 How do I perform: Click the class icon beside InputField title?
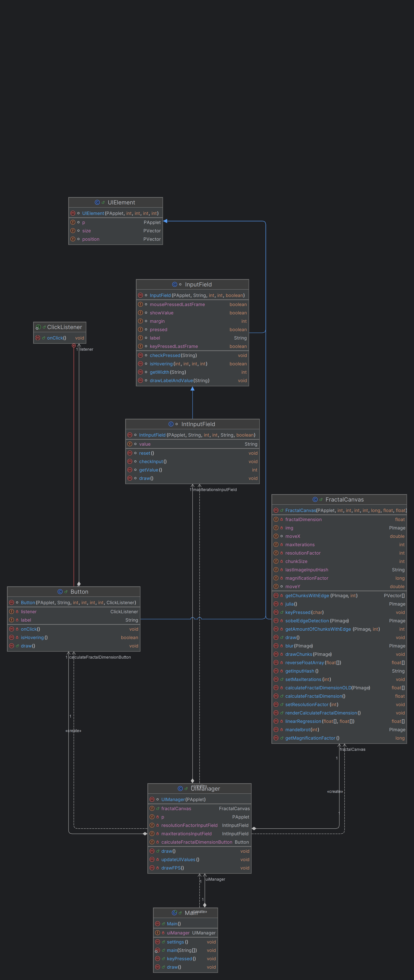point(175,285)
